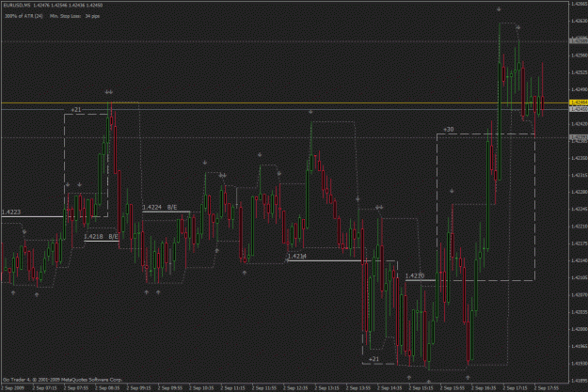The image size is (588, 392).
Task: Click '2 Sep 17:15' on the time axis
Action: [516, 388]
